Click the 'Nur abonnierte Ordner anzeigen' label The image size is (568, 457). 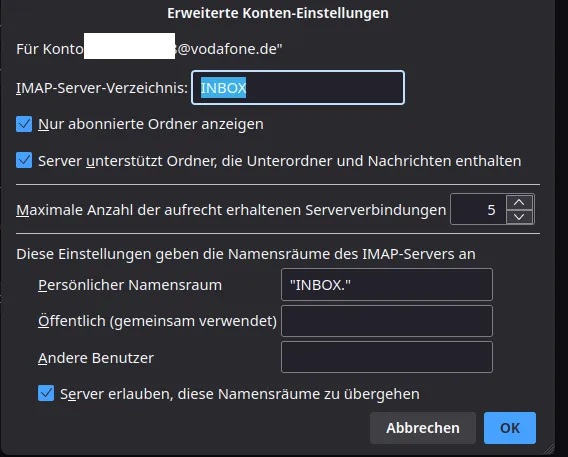click(151, 124)
